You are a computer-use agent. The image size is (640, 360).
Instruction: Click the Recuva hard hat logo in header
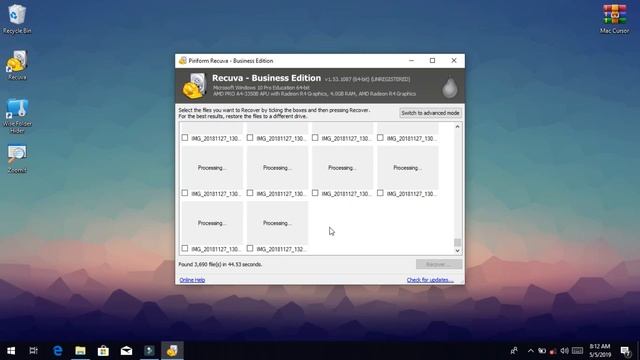pos(194,86)
